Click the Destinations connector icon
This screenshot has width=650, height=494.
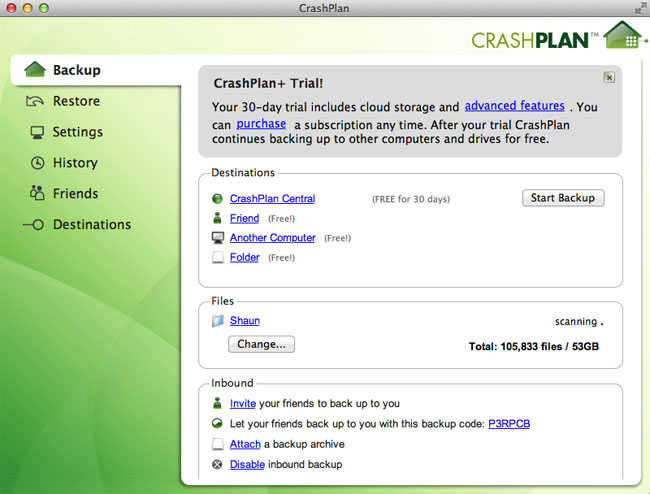pyautogui.click(x=34, y=225)
